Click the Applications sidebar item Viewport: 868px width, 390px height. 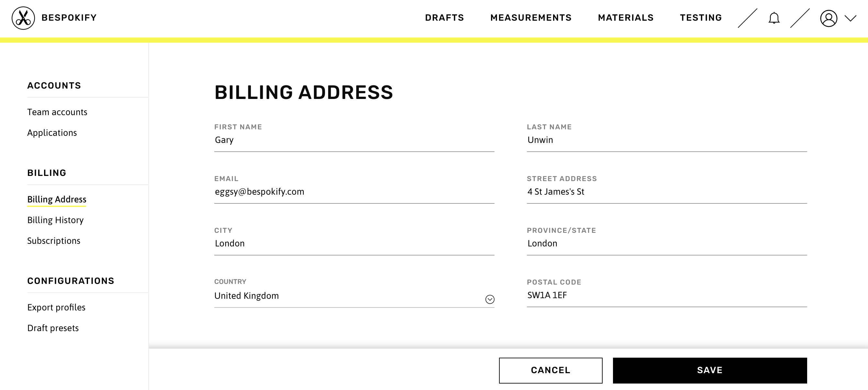(52, 133)
